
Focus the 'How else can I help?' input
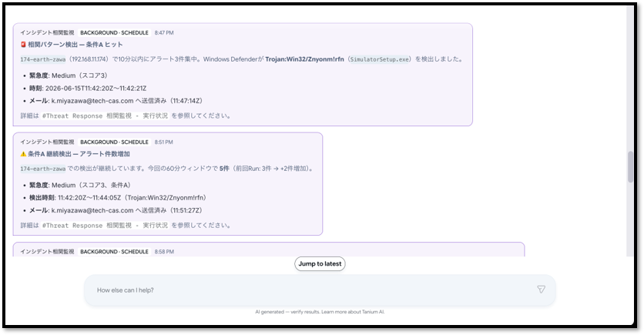pyautogui.click(x=320, y=290)
